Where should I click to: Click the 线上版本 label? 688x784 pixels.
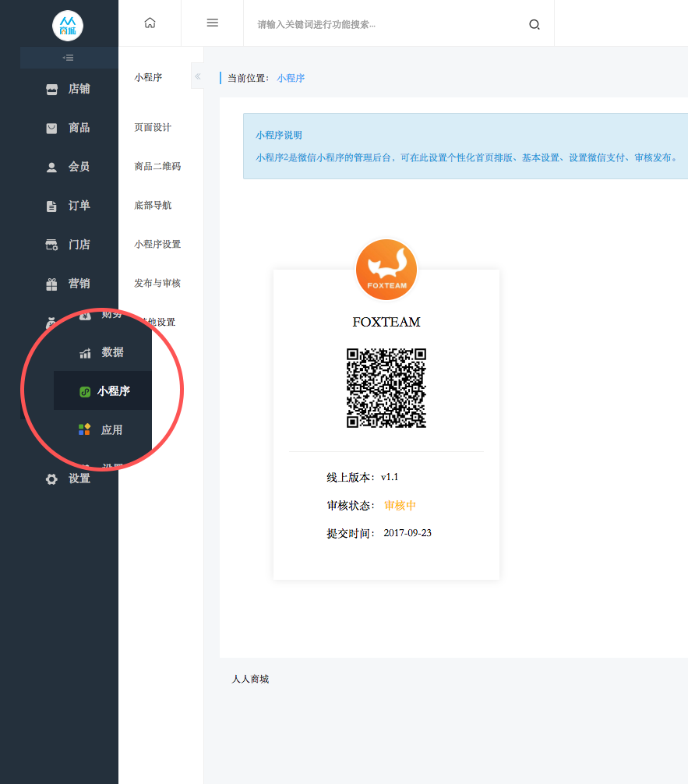click(x=350, y=478)
